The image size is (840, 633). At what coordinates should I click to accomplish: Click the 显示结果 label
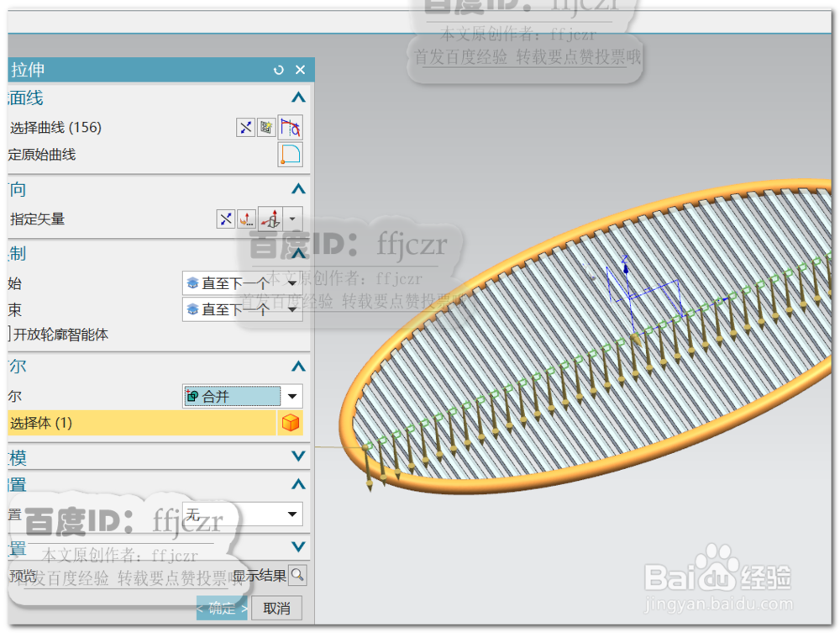pos(260,576)
